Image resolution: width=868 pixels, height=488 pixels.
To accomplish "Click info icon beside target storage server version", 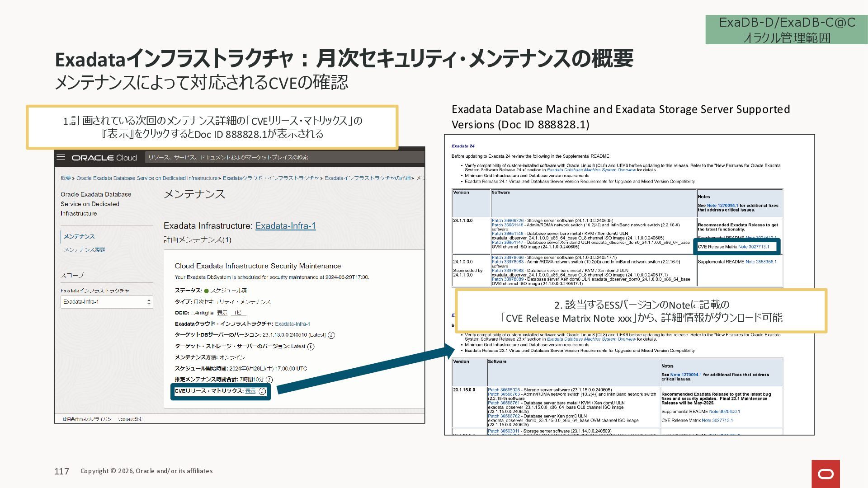I will [x=311, y=347].
